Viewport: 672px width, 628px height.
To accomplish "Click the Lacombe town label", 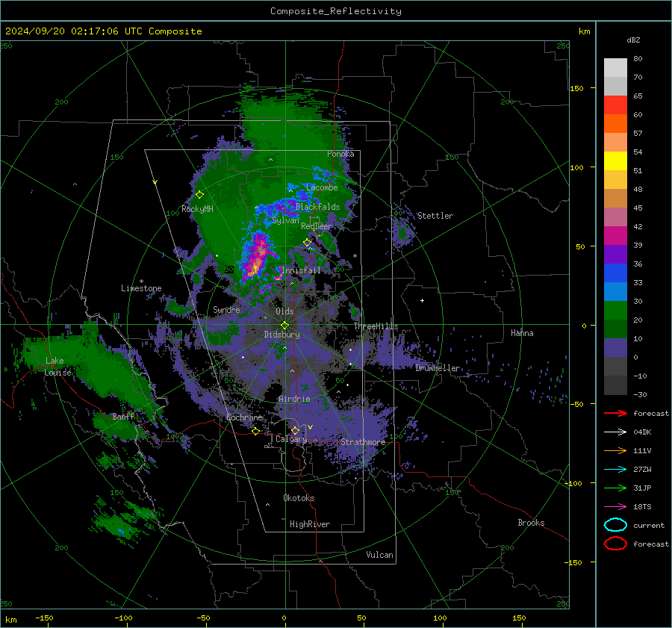I will tap(322, 187).
